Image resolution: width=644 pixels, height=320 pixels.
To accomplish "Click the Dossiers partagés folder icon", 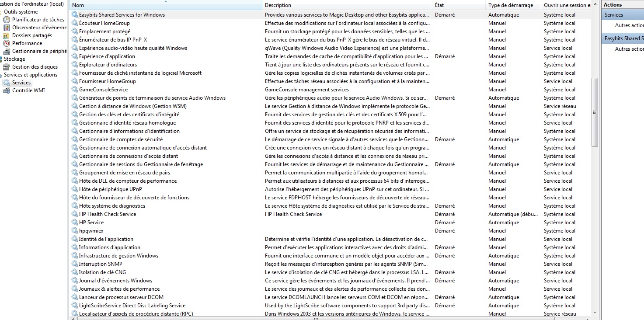I will tap(7, 35).
